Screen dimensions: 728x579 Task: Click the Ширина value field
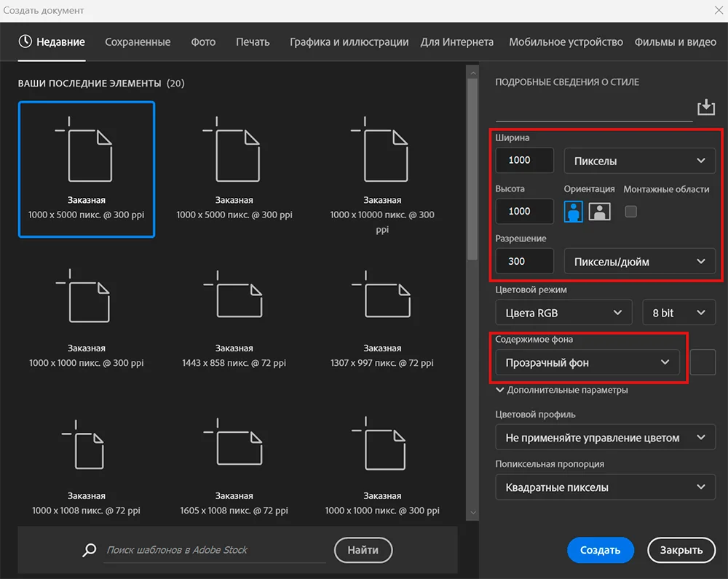click(x=524, y=160)
